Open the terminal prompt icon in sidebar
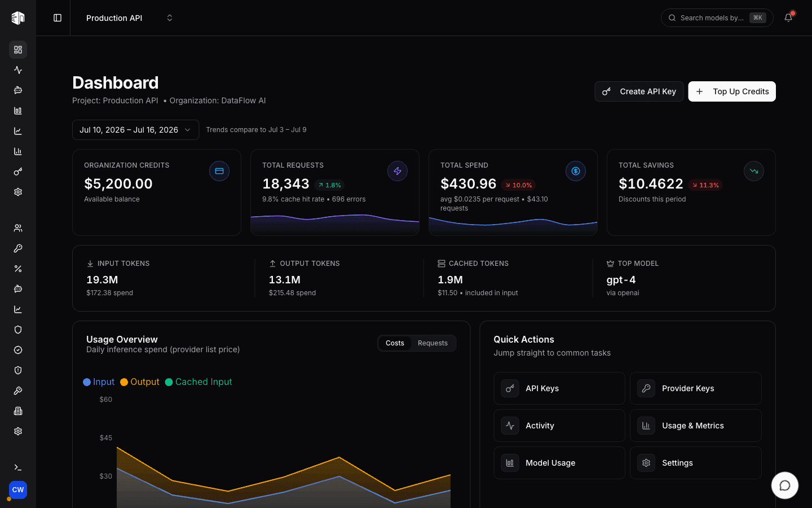 point(18,467)
